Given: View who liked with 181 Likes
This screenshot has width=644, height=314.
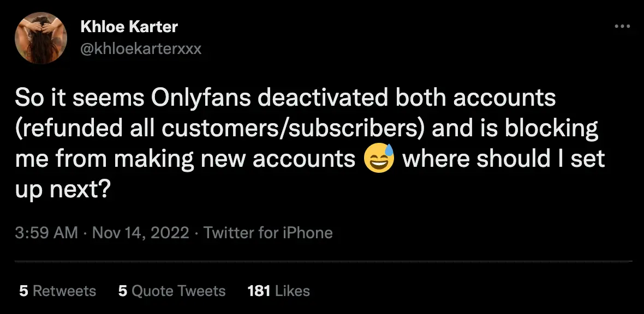Looking at the screenshot, I should coord(277,291).
